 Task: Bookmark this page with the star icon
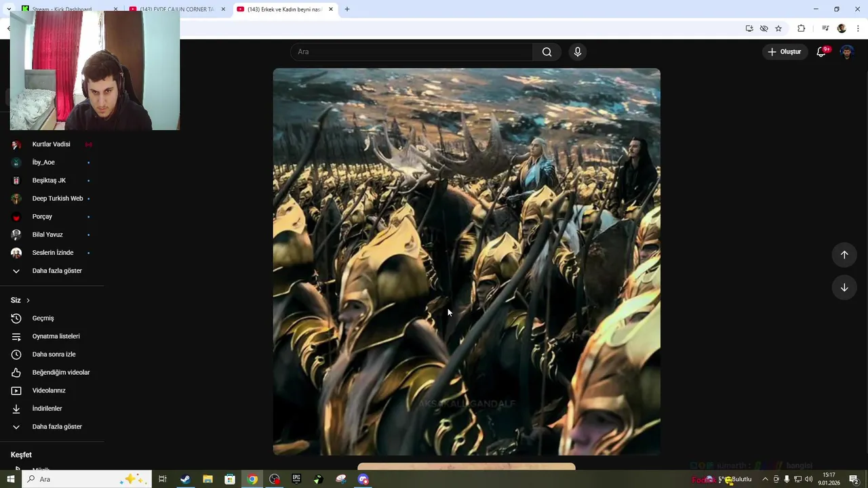[778, 28]
